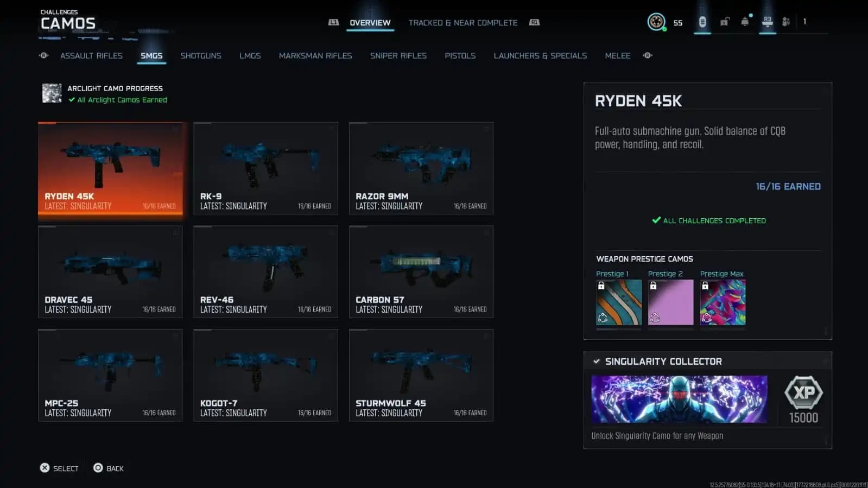868x488 pixels.
Task: Select the battery-shaped token icon
Action: click(702, 22)
